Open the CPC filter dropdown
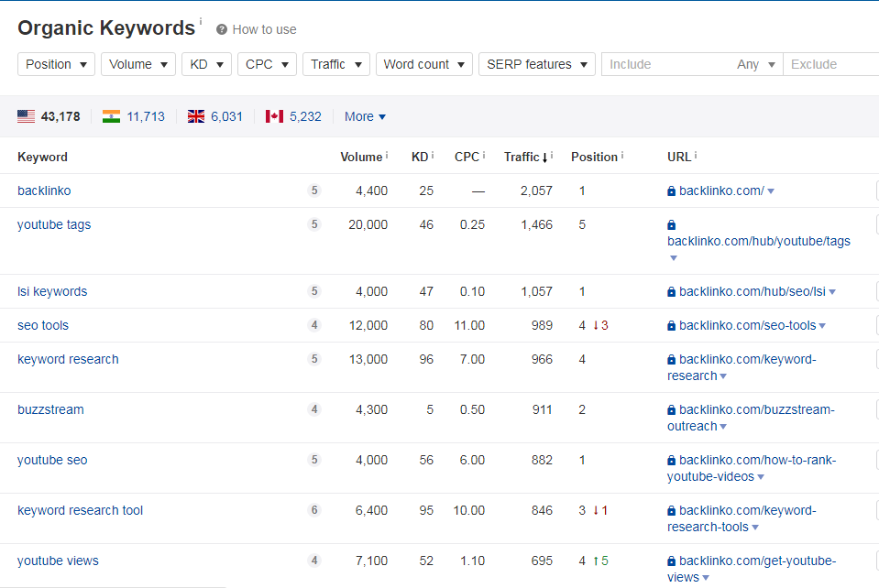 267,64
